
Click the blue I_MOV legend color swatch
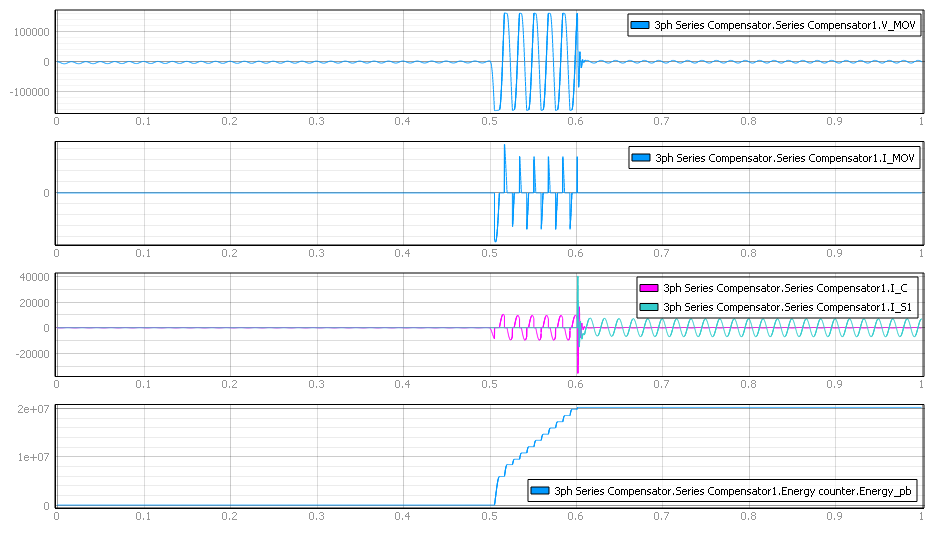[641, 158]
